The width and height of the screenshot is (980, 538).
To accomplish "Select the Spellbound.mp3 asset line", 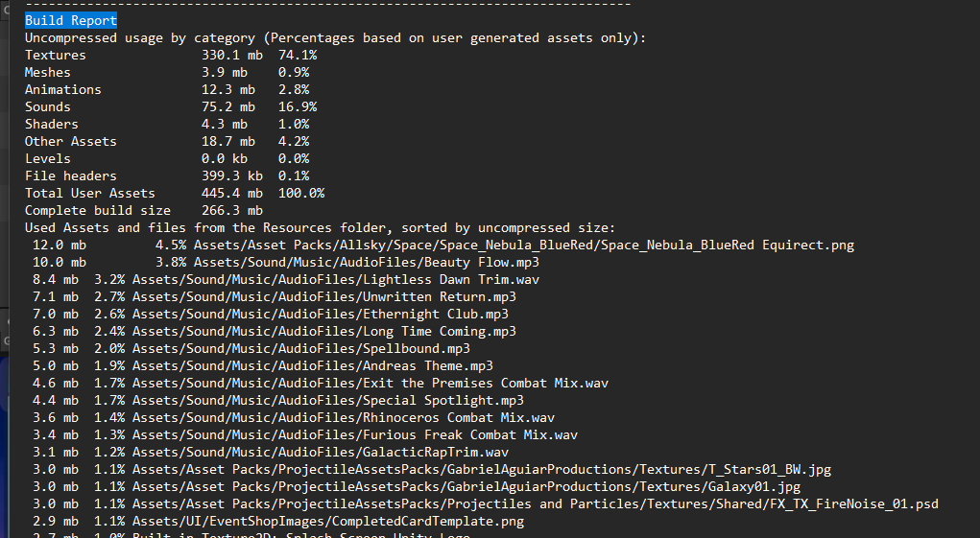I will [301, 348].
